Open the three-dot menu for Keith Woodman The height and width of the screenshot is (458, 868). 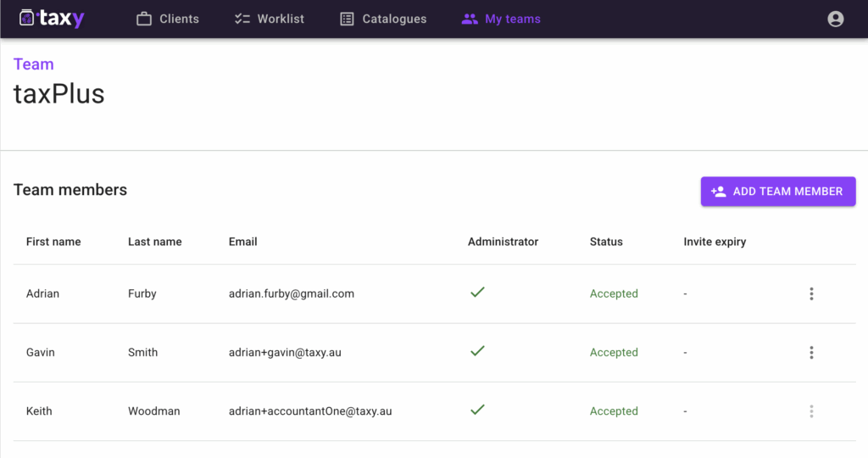click(811, 411)
